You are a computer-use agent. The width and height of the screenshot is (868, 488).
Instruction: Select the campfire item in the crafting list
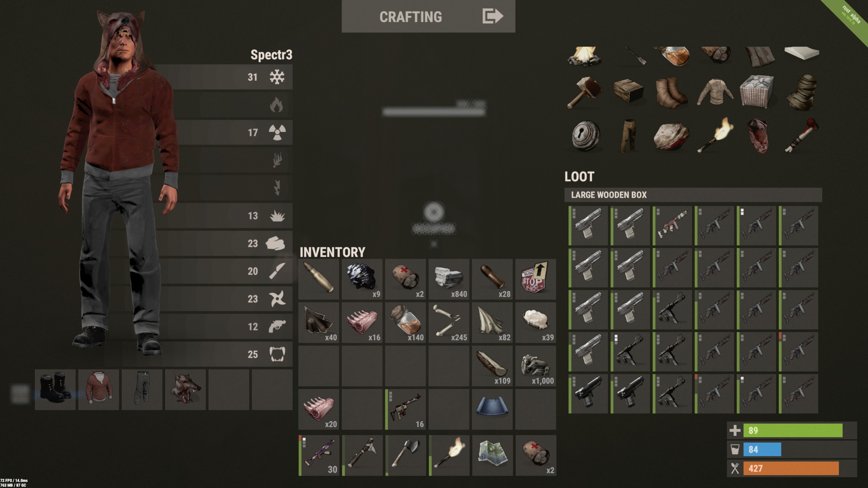pyautogui.click(x=585, y=56)
